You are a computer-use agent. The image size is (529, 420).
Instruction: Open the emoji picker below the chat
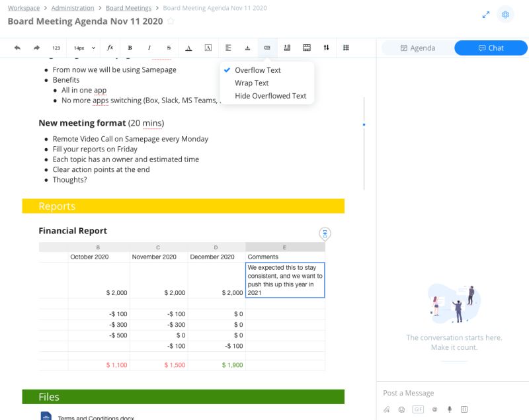[401, 409]
